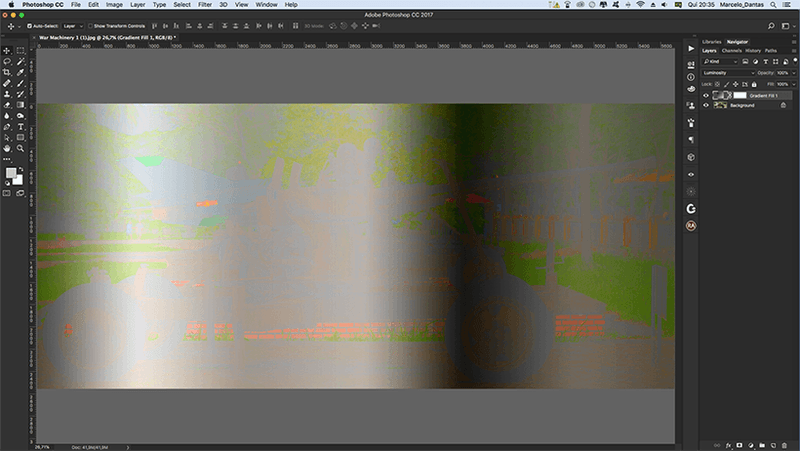The image size is (800, 451).
Task: Toggle the Auto-Select checkbox
Action: 30,26
